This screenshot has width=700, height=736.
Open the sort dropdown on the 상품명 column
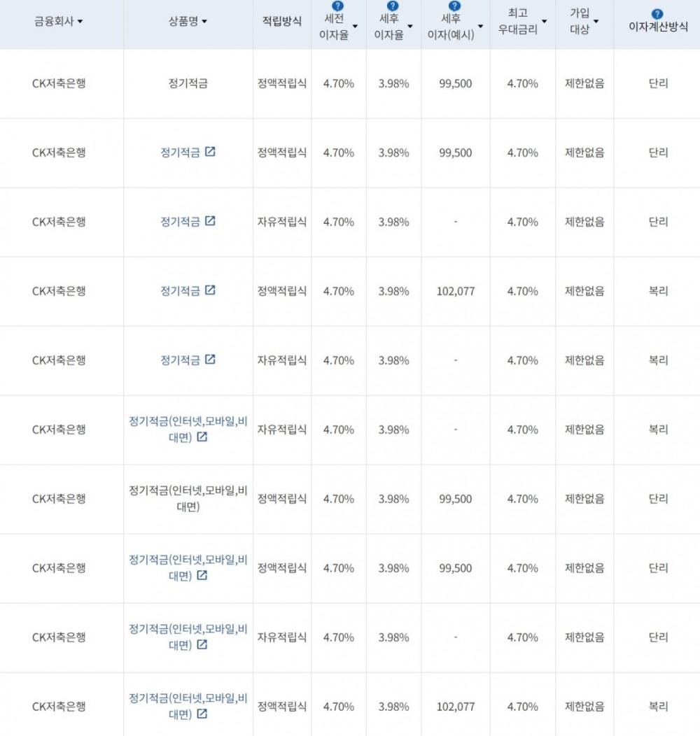205,21
